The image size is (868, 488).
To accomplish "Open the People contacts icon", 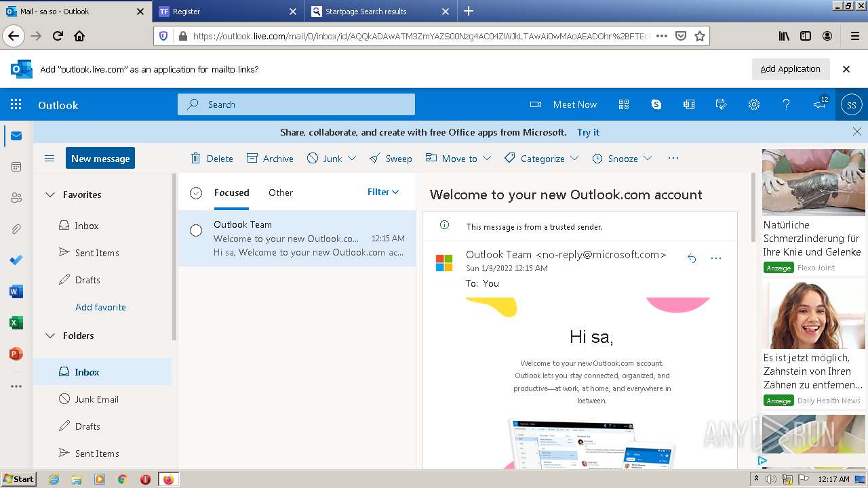I will [16, 198].
